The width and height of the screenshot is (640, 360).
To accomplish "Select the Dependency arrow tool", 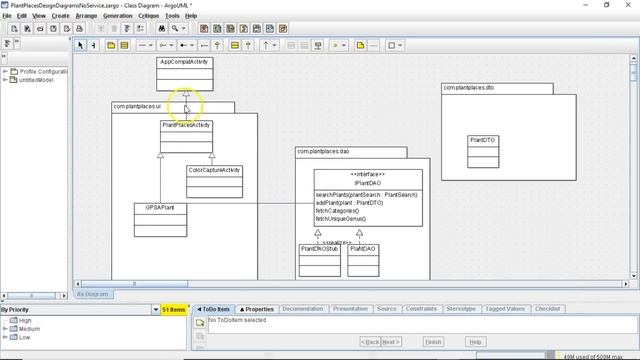I will [266, 45].
